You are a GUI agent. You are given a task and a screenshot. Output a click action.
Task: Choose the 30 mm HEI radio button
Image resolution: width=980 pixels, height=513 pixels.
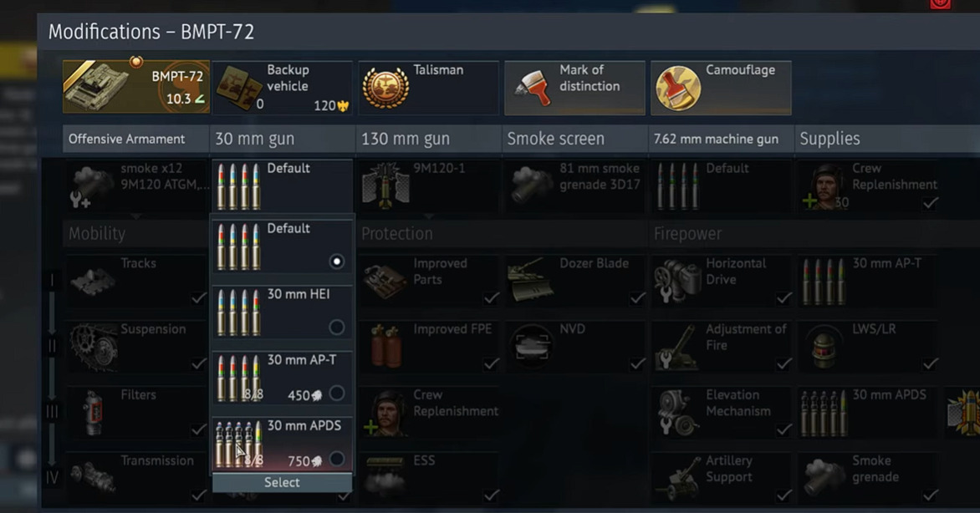tap(336, 327)
